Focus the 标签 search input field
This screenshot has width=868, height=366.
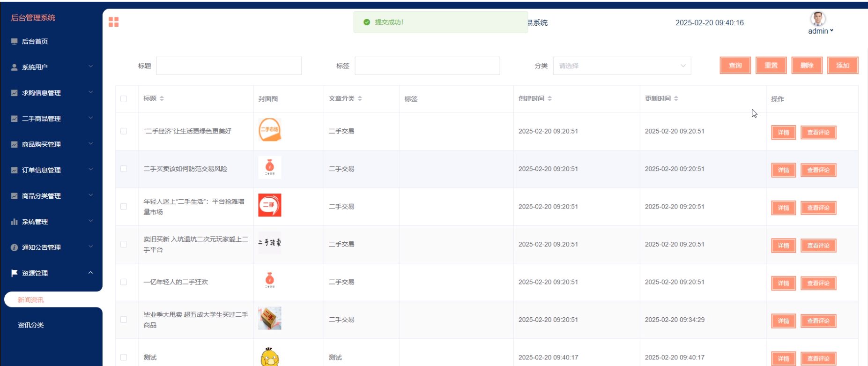tap(427, 66)
